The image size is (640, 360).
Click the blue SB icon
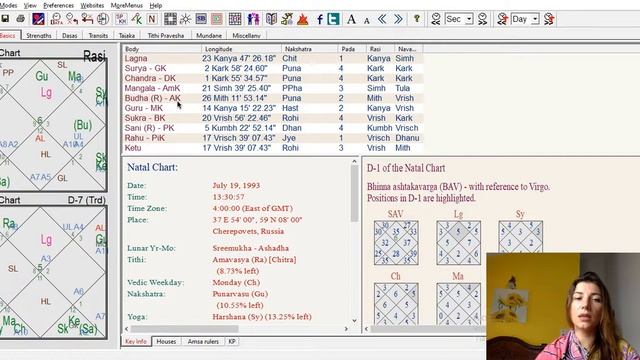pyautogui.click(x=201, y=19)
